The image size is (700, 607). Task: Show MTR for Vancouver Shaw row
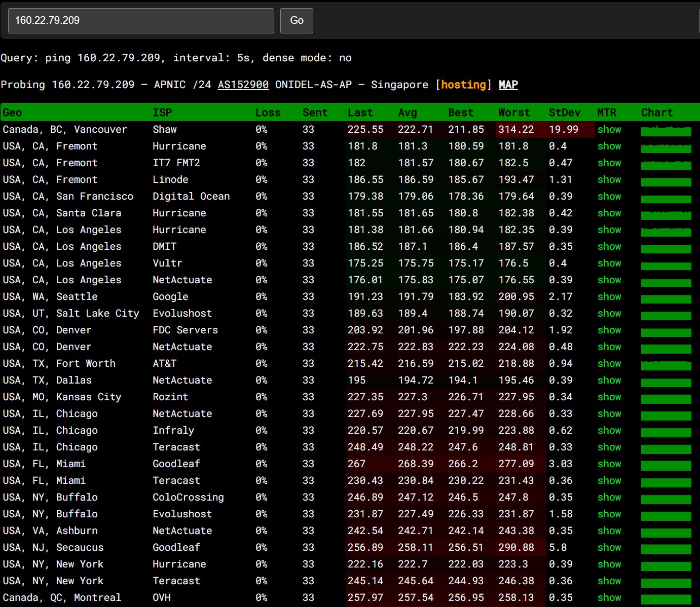point(609,129)
